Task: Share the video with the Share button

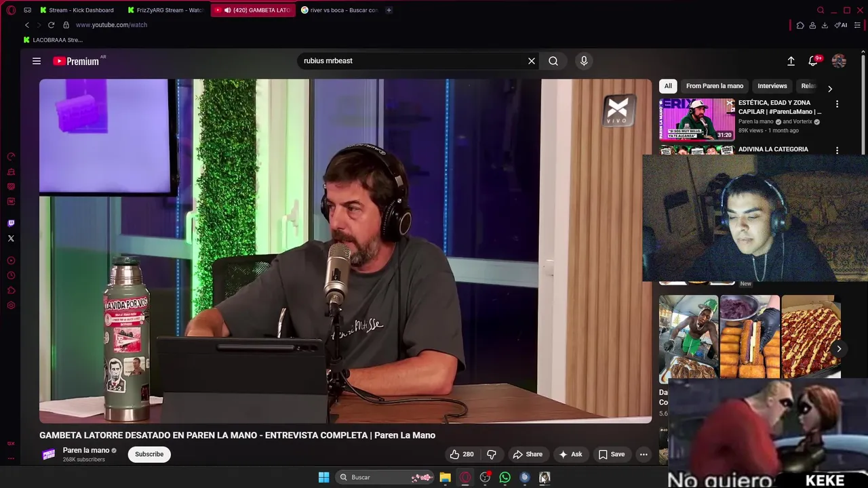Action: (x=528, y=454)
